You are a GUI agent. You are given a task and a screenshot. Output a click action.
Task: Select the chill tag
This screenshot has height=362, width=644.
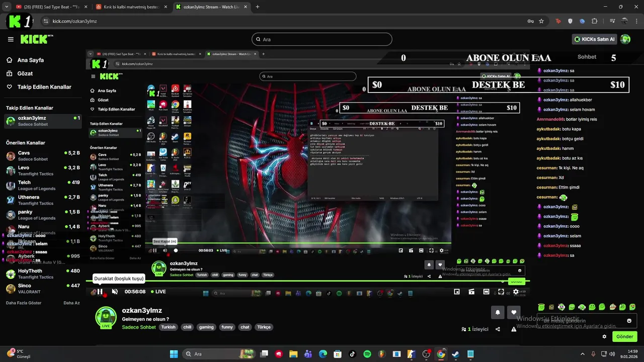[187, 327]
